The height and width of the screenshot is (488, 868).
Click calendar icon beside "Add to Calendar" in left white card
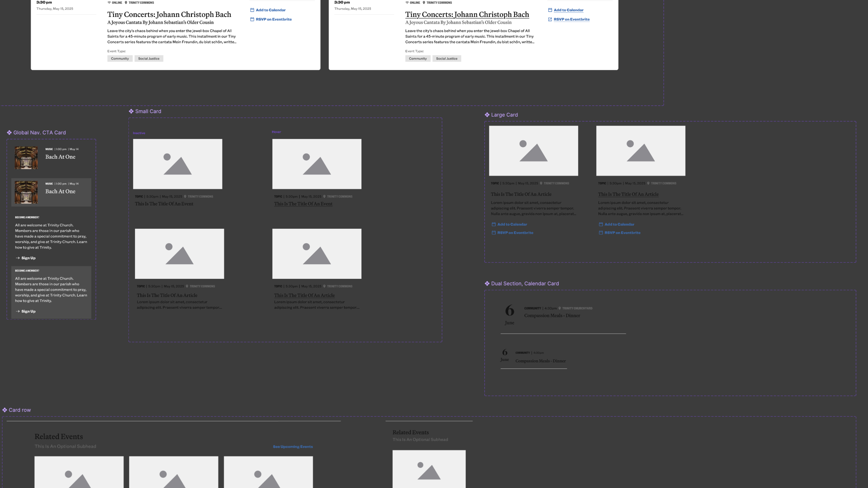point(252,10)
